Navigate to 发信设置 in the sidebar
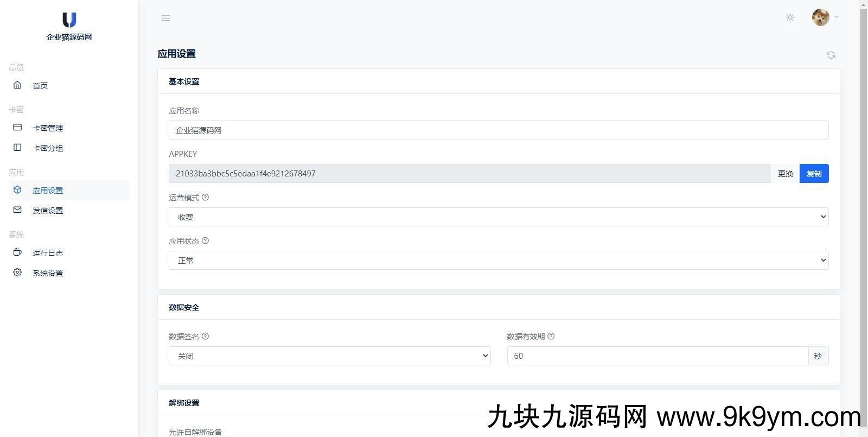This screenshot has width=868, height=437. click(x=48, y=211)
